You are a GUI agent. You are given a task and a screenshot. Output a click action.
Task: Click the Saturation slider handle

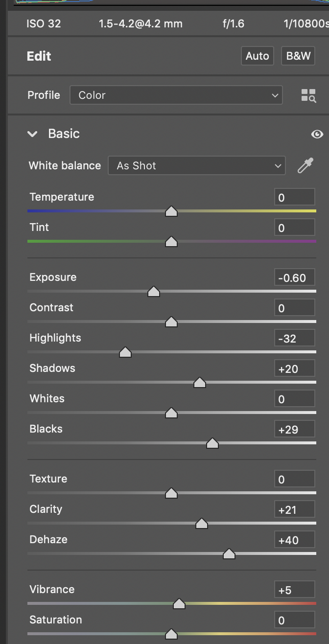[171, 634]
